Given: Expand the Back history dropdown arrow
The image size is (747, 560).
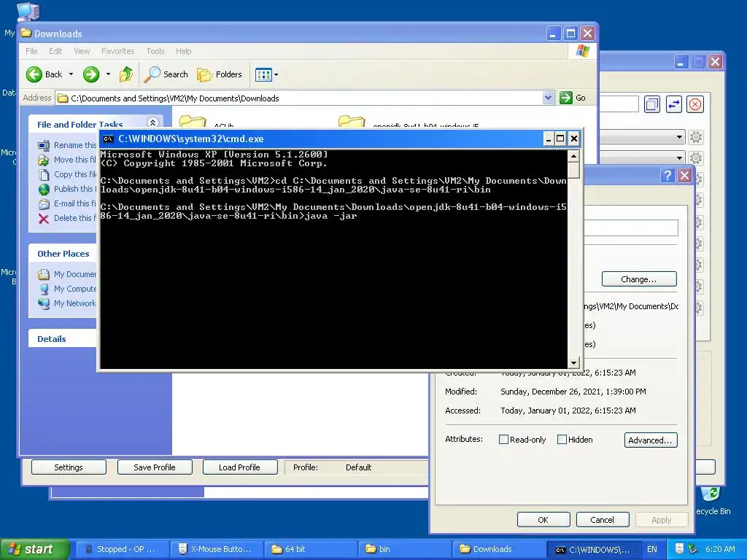Looking at the screenshot, I should pyautogui.click(x=71, y=74).
